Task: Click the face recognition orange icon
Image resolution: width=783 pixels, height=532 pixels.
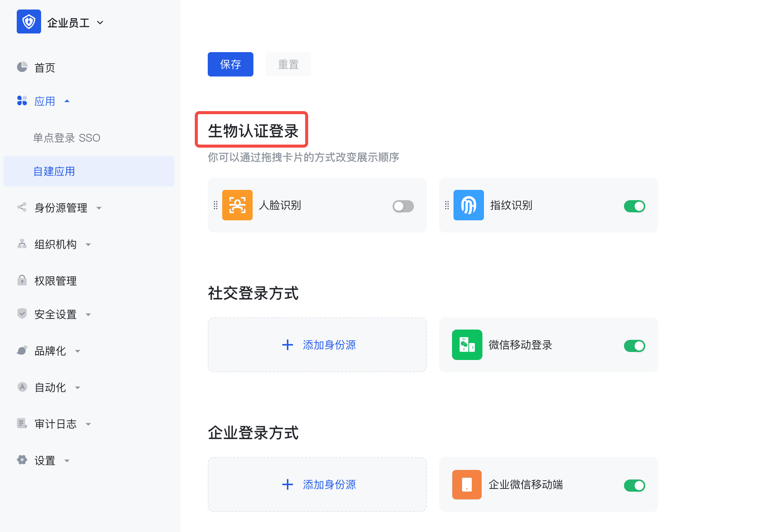Action: (x=237, y=205)
